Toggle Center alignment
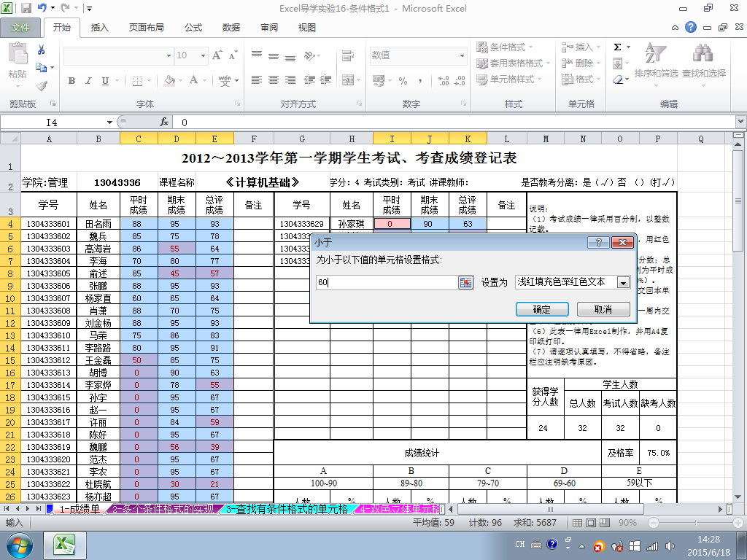The width and height of the screenshot is (747, 560). coord(274,80)
